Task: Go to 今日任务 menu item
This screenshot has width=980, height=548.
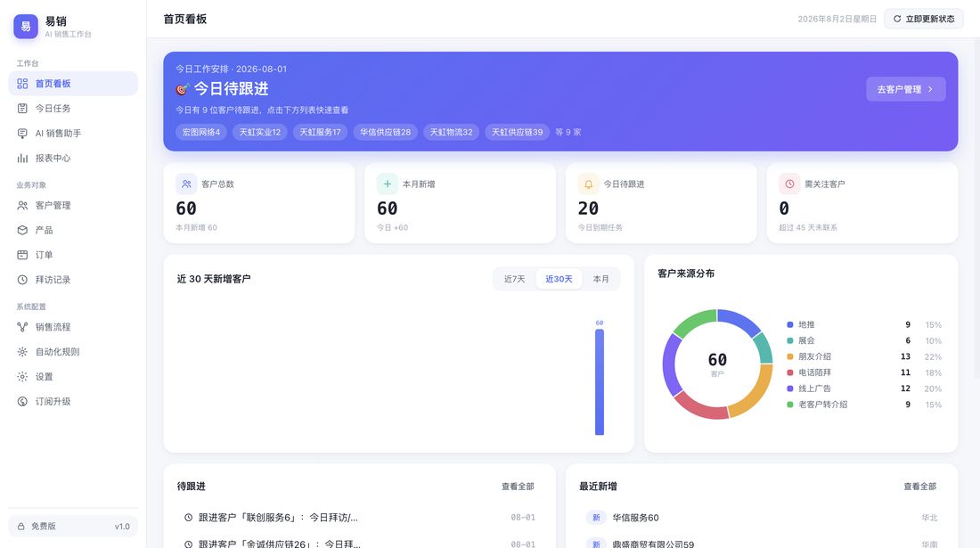Action: (73, 108)
